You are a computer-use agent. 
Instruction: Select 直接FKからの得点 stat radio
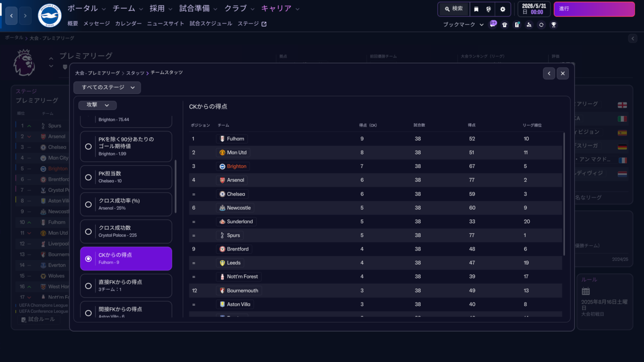point(89,286)
